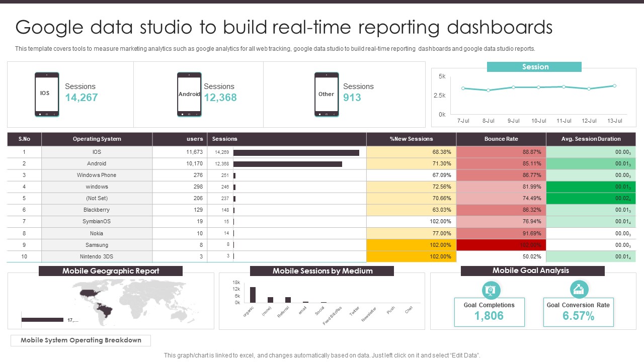The width and height of the screenshot is (644, 362).
Task: Click the iOS sessions value 14,267
Action: (x=82, y=98)
